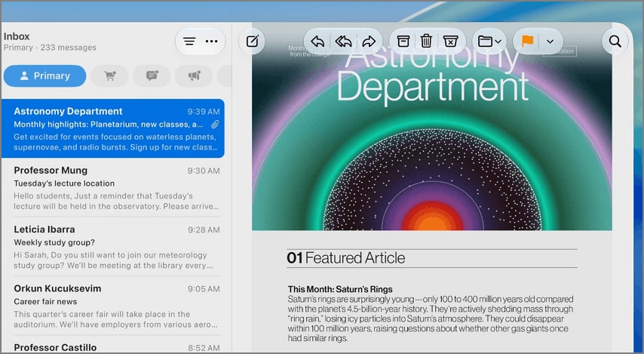
Task: Switch to the Promotions megaphone tab
Action: point(194,76)
